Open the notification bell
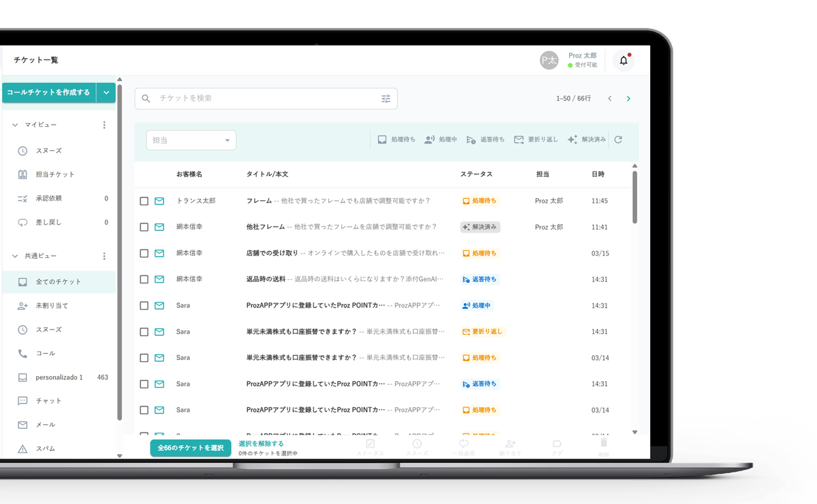 [x=623, y=60]
